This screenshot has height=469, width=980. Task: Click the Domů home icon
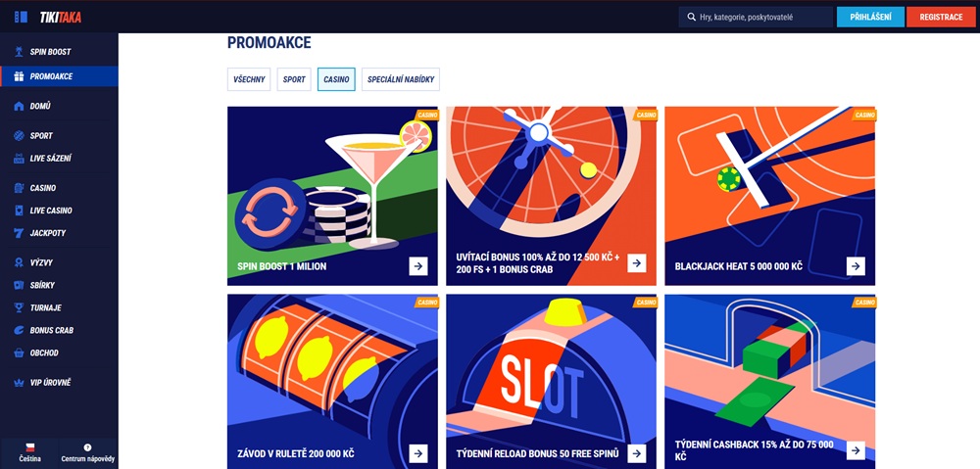19,106
